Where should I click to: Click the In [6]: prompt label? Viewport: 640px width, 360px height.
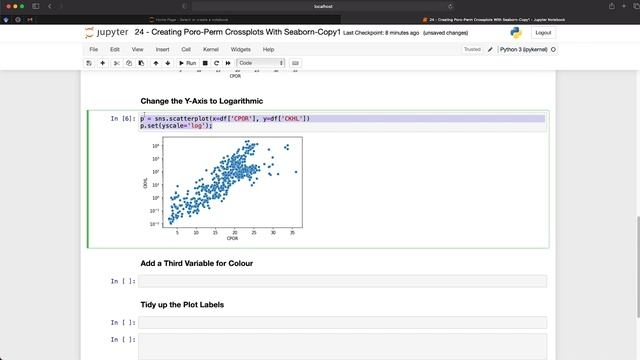(122, 118)
